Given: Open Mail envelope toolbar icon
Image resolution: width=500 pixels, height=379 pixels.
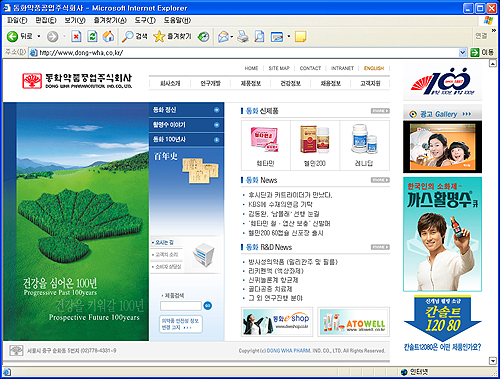Looking at the screenshot, I should tap(223, 36).
